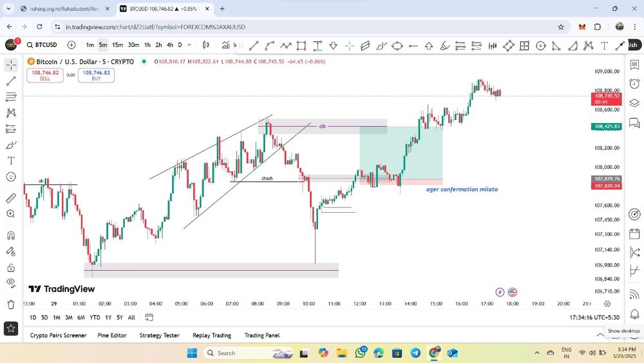
Task: Expand the time interval dropdown arrow
Action: pos(189,44)
